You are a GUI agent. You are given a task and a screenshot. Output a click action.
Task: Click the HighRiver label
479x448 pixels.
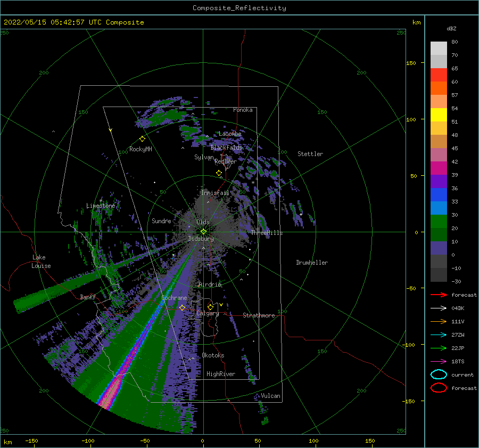click(x=221, y=374)
